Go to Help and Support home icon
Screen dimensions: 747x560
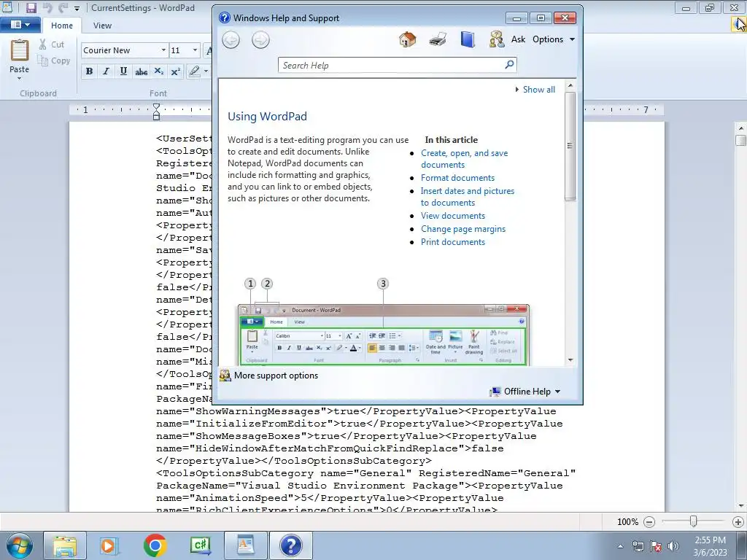[x=407, y=39]
